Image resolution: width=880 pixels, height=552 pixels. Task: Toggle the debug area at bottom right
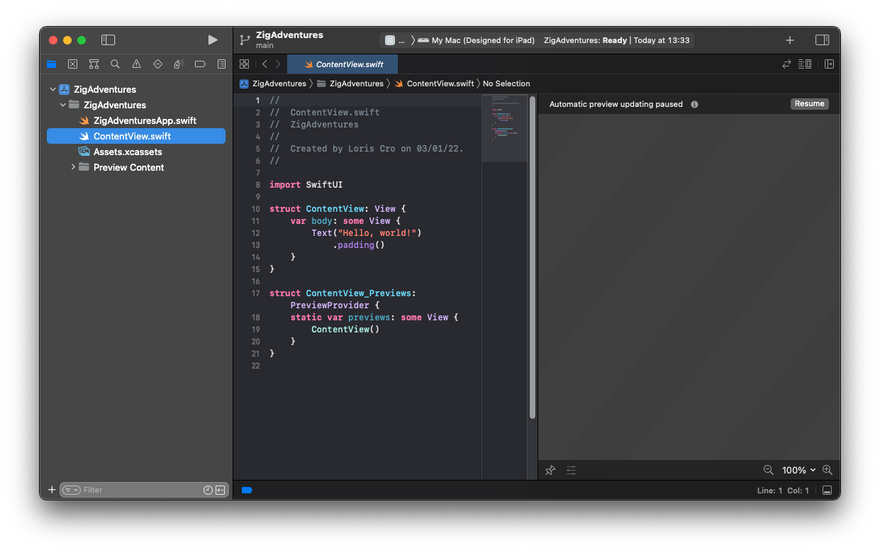tap(827, 490)
